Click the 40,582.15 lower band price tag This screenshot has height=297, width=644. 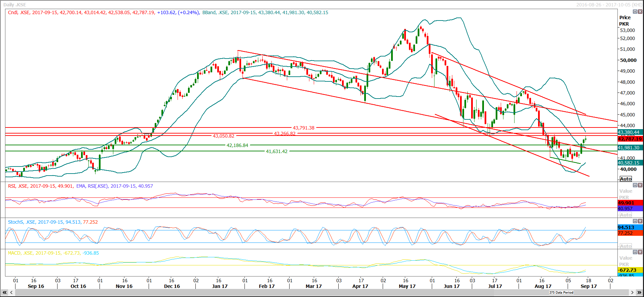(631, 163)
